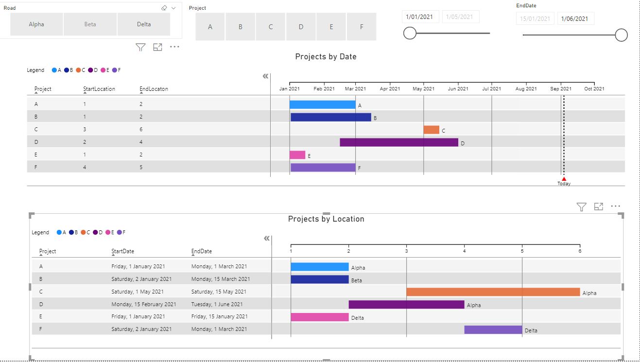
Task: Select legend item C in Projects by Date
Action: click(x=81, y=70)
